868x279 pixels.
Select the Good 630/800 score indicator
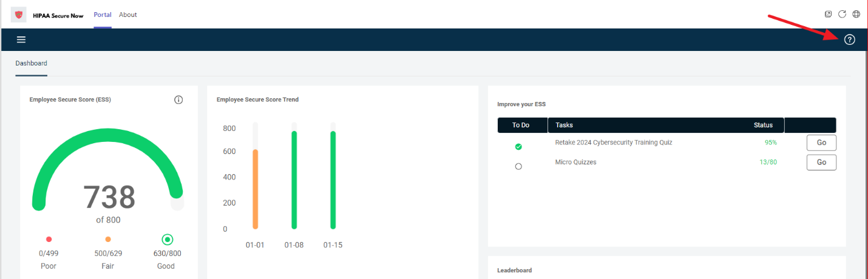click(x=168, y=240)
